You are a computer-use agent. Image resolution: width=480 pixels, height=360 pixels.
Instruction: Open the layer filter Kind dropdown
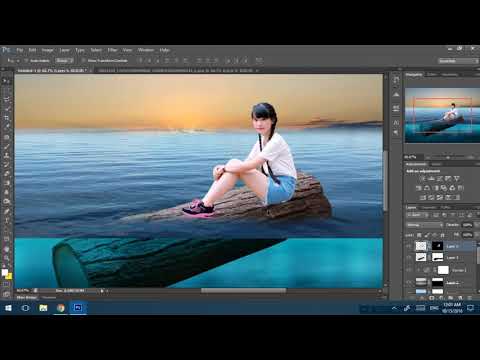[x=417, y=215]
